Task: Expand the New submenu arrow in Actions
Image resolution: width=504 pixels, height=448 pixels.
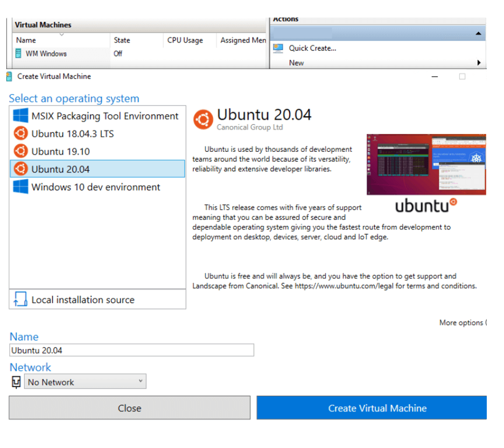Action: click(x=479, y=63)
